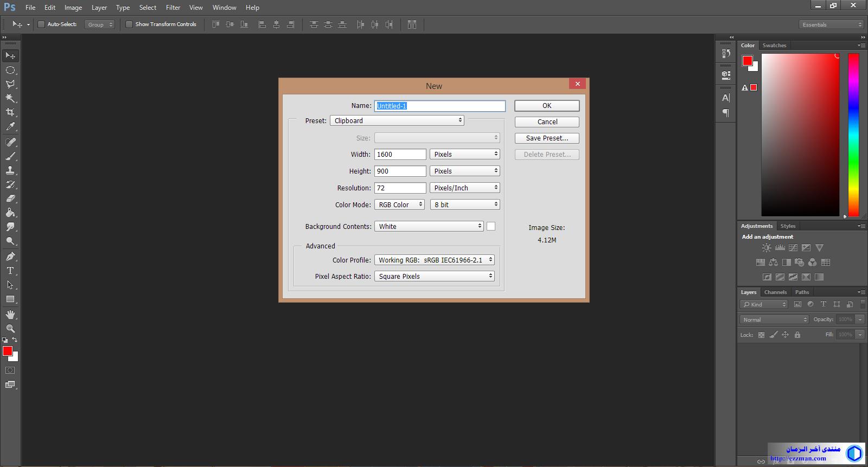Toggle Show Transform Controls checkbox
Viewport: 868px width, 467px height.
129,24
